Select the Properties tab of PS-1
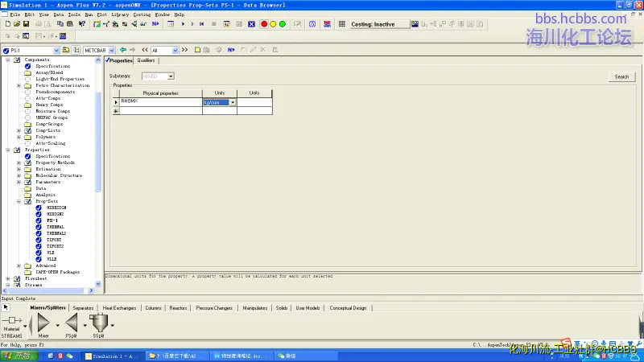 119,60
